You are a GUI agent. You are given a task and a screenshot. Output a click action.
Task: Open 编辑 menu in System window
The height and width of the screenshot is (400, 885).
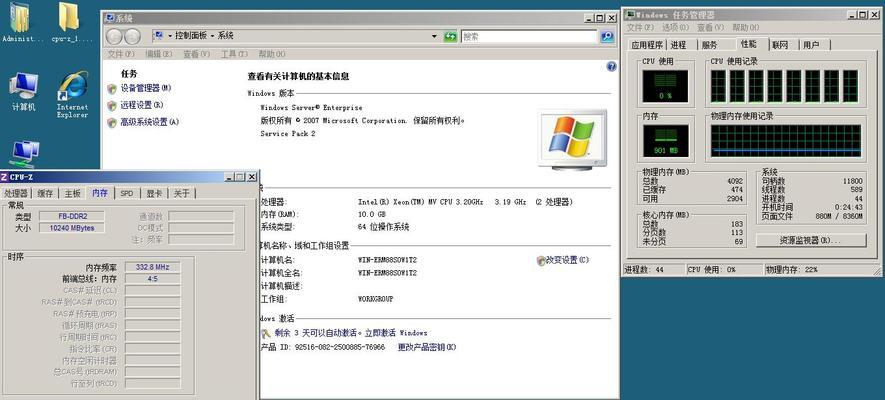tap(159, 54)
